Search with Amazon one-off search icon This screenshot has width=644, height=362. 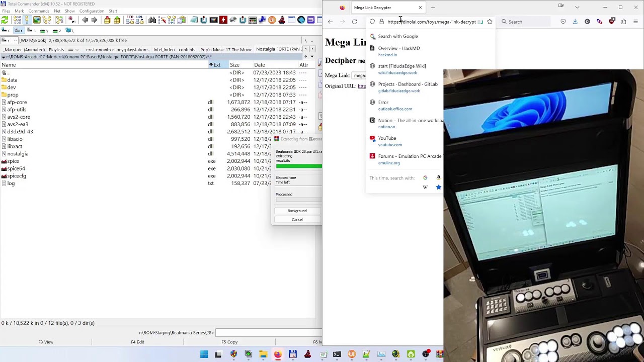tap(438, 177)
